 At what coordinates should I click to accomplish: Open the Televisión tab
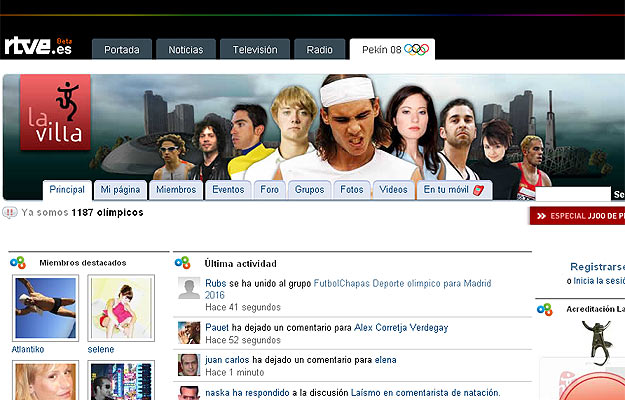click(x=255, y=50)
